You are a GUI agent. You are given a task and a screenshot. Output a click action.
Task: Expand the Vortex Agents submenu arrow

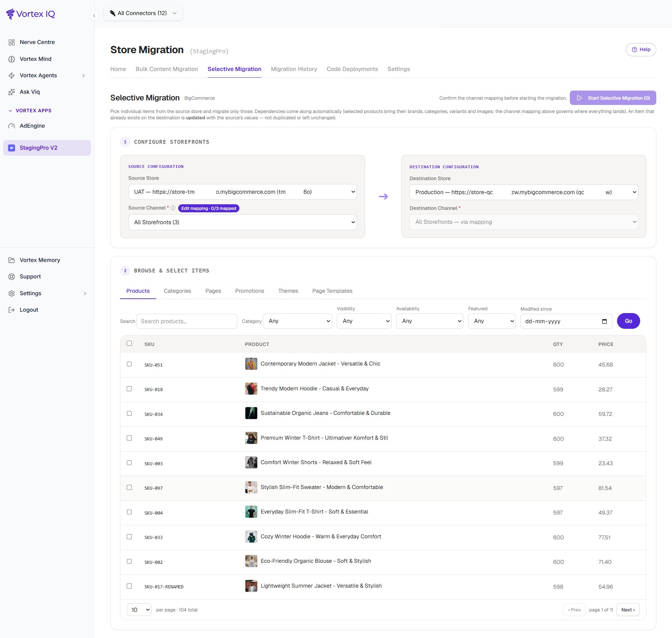tap(84, 76)
